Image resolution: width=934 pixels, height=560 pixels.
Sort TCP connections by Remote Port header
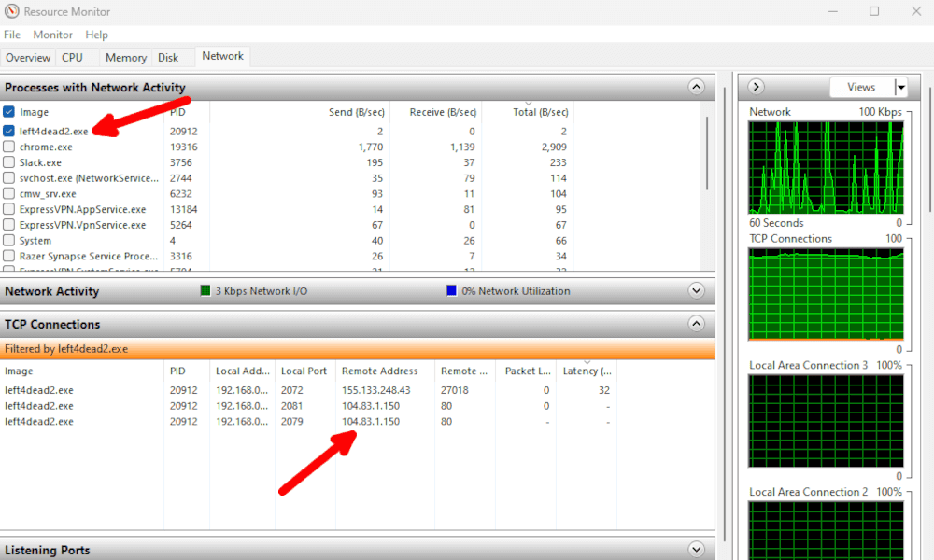(464, 371)
